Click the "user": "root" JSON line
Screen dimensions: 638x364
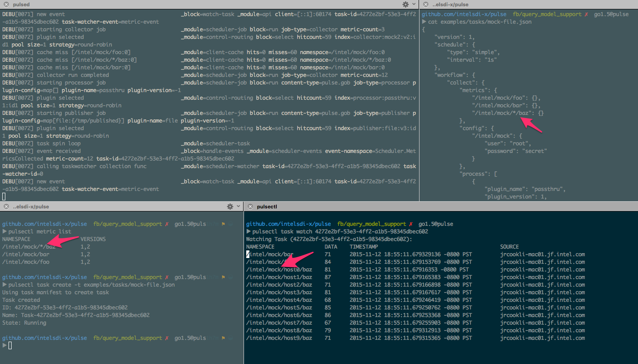click(x=508, y=144)
